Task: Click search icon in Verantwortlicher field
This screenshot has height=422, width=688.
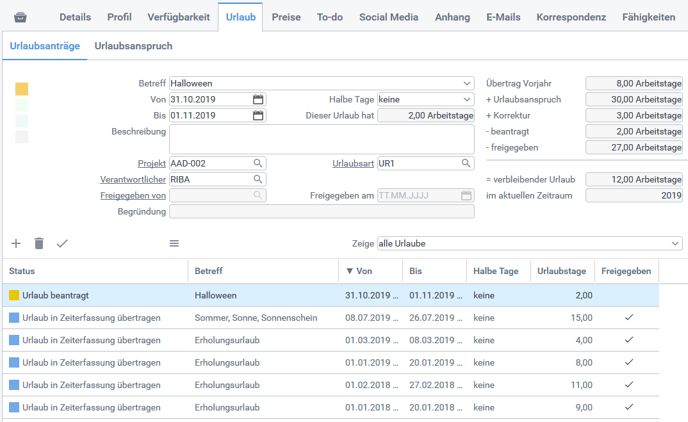Action: (258, 180)
